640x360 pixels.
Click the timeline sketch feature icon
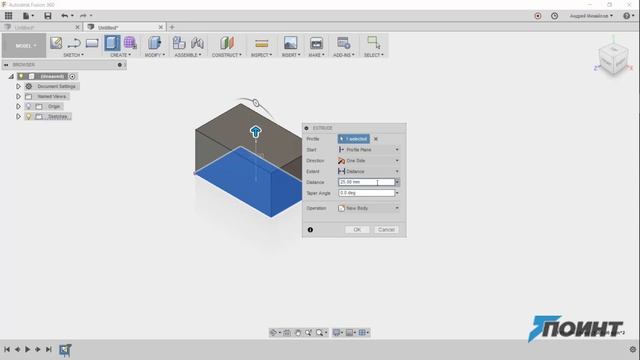(65, 350)
